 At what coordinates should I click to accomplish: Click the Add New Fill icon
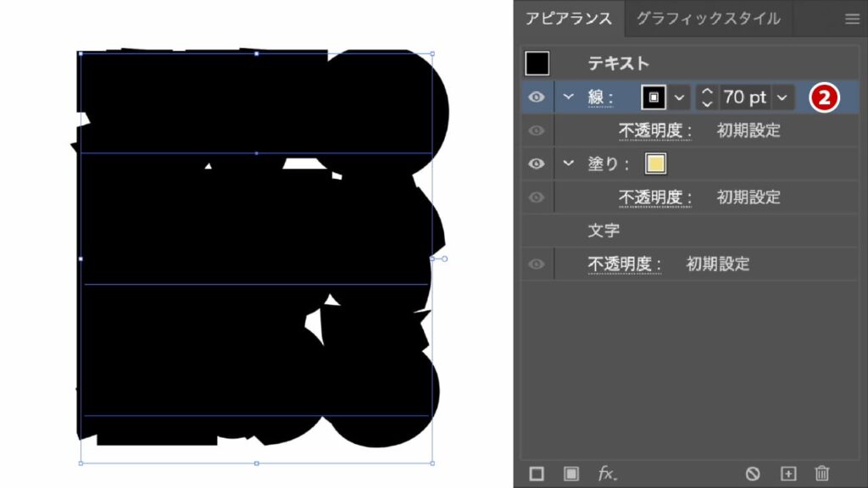click(x=570, y=474)
